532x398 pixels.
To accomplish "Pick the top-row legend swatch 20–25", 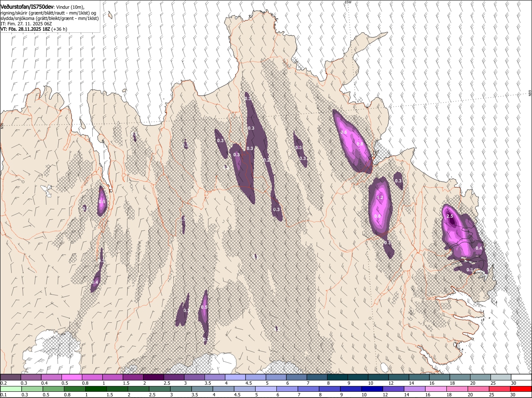I will [480, 377].
